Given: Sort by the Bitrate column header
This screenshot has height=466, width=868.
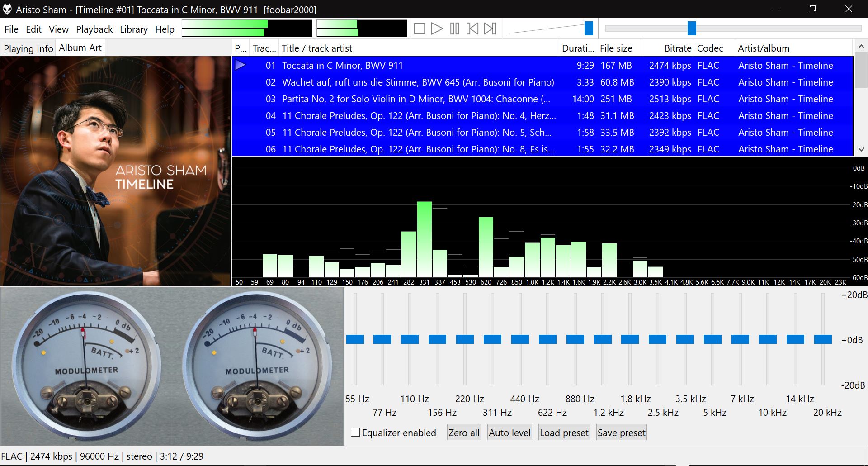Looking at the screenshot, I should [668, 48].
